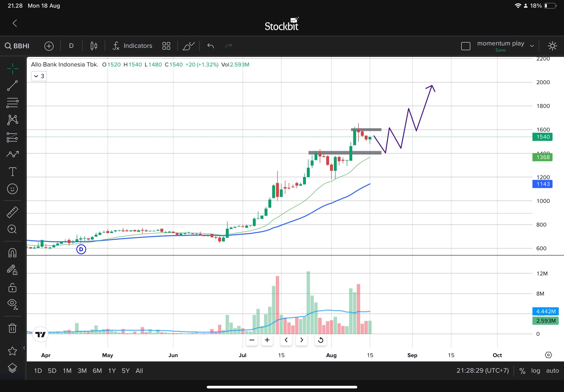
Task: Lock all drawing tools
Action: 12,287
